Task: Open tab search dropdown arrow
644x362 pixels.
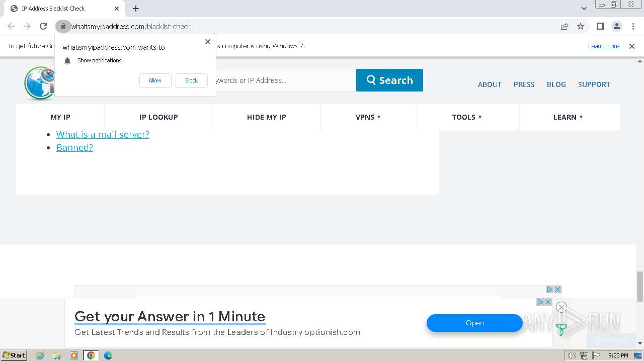Action: (584, 9)
